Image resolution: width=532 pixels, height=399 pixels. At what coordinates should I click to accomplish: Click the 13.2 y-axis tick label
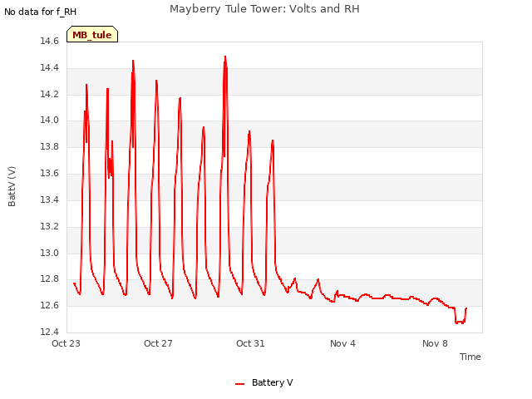[x=50, y=226]
